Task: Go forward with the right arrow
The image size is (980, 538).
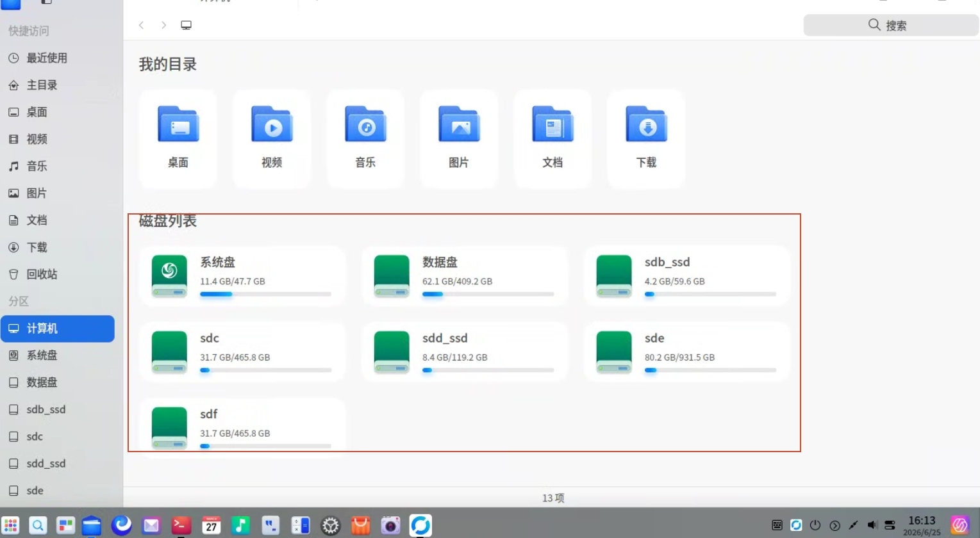Action: click(x=164, y=25)
